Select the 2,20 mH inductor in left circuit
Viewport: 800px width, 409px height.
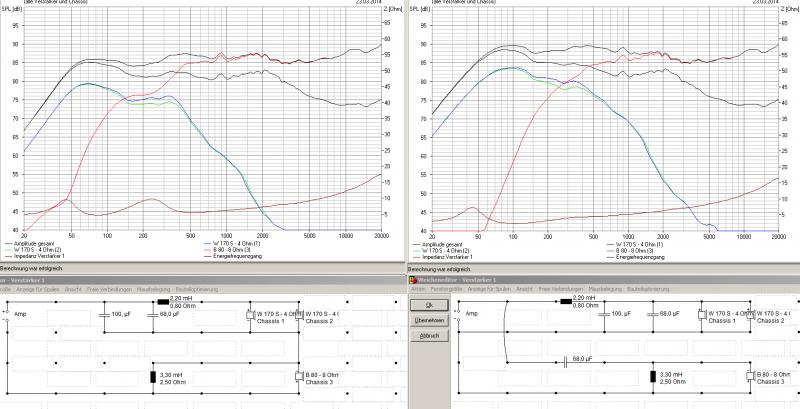(163, 301)
